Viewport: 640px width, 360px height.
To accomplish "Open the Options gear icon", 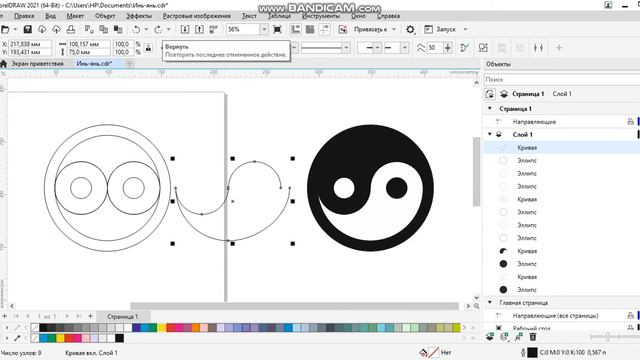I will point(410,29).
